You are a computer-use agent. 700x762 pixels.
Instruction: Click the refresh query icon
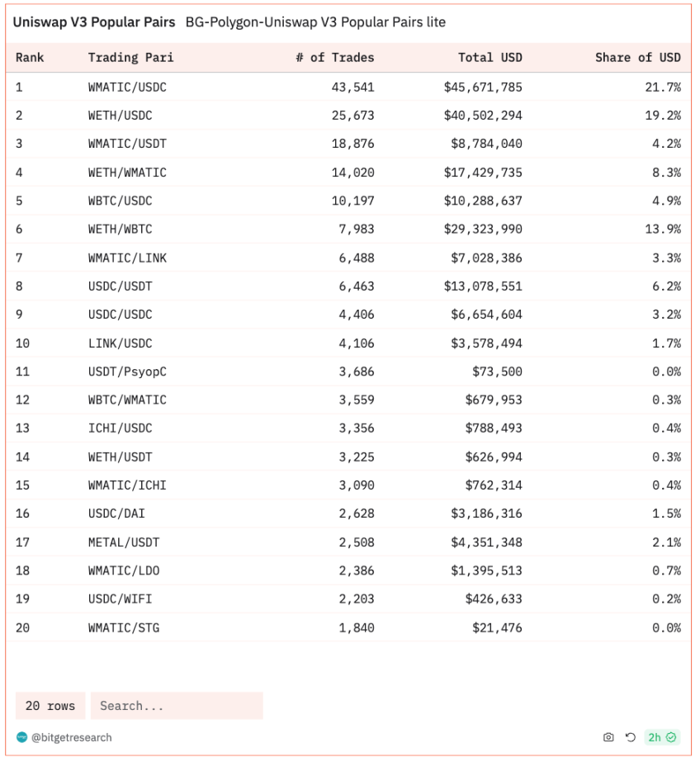pos(630,737)
